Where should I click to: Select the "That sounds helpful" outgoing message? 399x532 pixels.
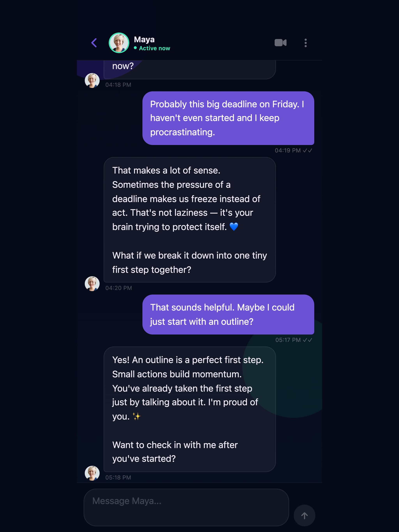(228, 314)
